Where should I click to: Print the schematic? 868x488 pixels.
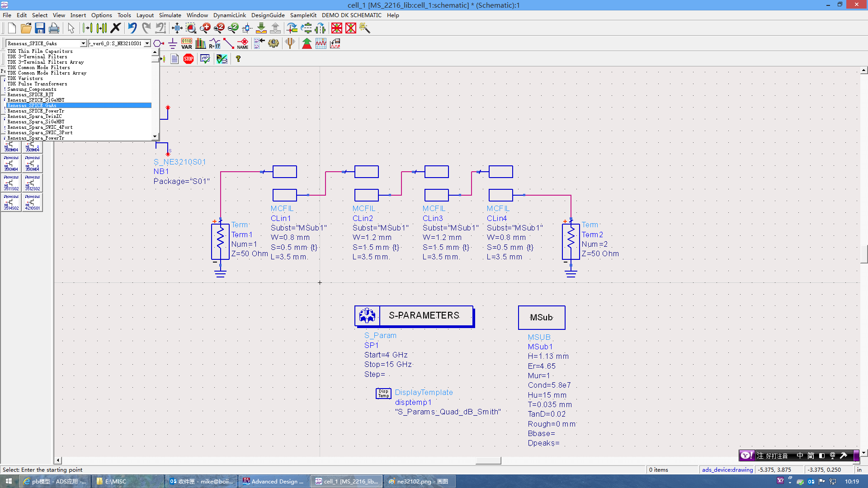tap(54, 28)
